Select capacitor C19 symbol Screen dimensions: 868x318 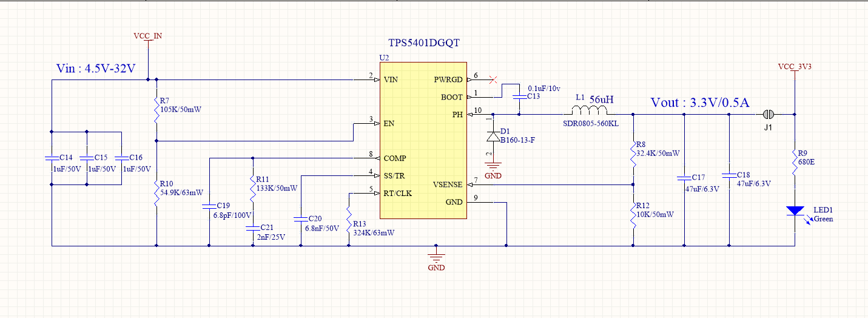(209, 206)
